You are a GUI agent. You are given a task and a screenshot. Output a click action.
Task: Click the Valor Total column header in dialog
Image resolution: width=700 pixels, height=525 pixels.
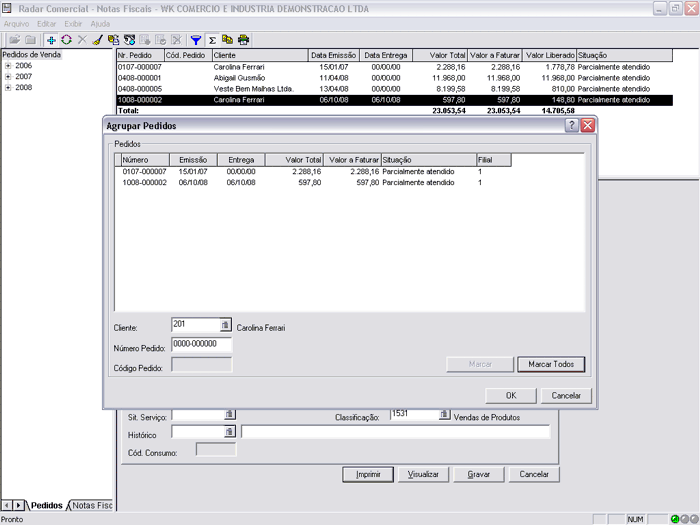point(296,160)
